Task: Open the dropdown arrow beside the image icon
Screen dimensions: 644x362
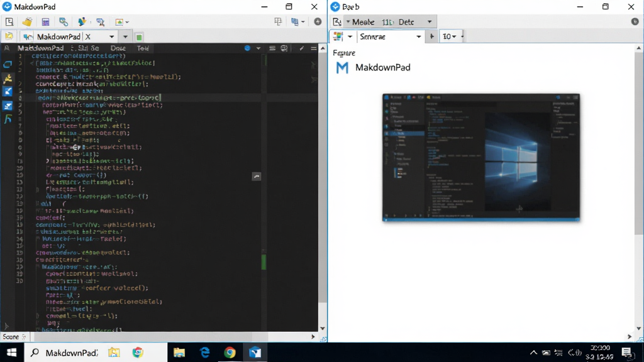Action: coord(127,22)
